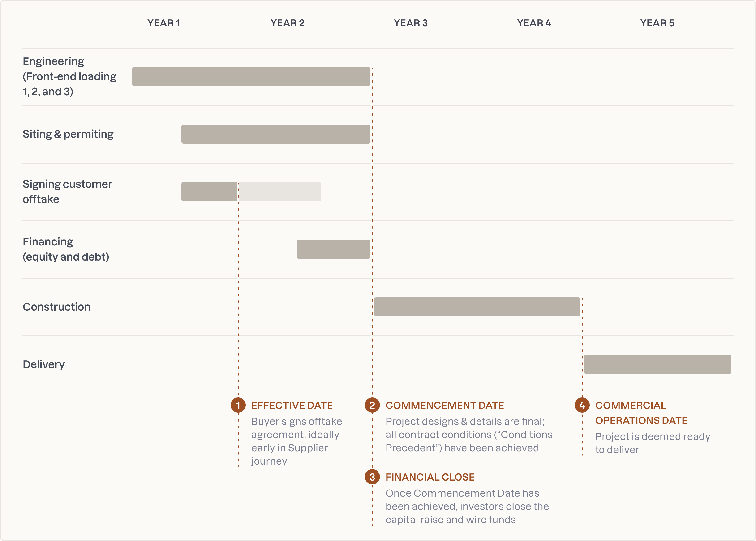The height and width of the screenshot is (541, 756).
Task: Click the EFFECTIVE DATE heading
Action: pyautogui.click(x=292, y=406)
